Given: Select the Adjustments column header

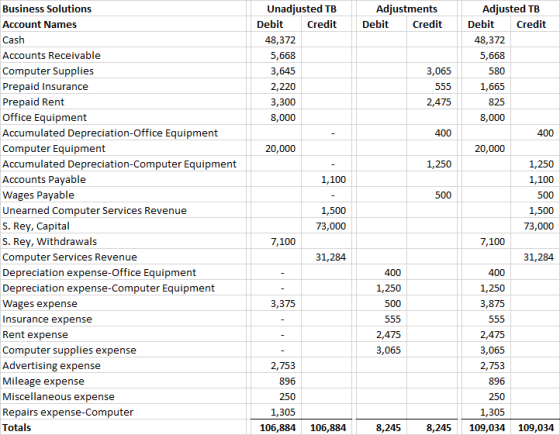Looking at the screenshot, I should click(x=406, y=9).
